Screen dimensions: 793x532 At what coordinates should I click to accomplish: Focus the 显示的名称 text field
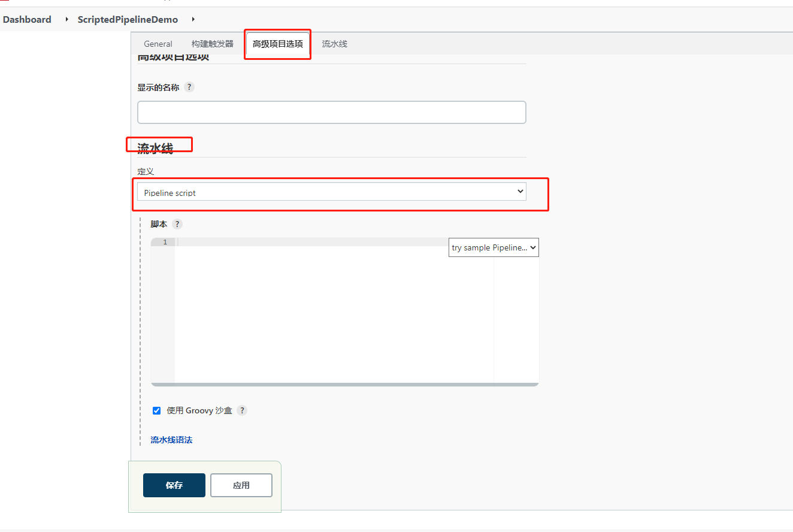tap(332, 112)
